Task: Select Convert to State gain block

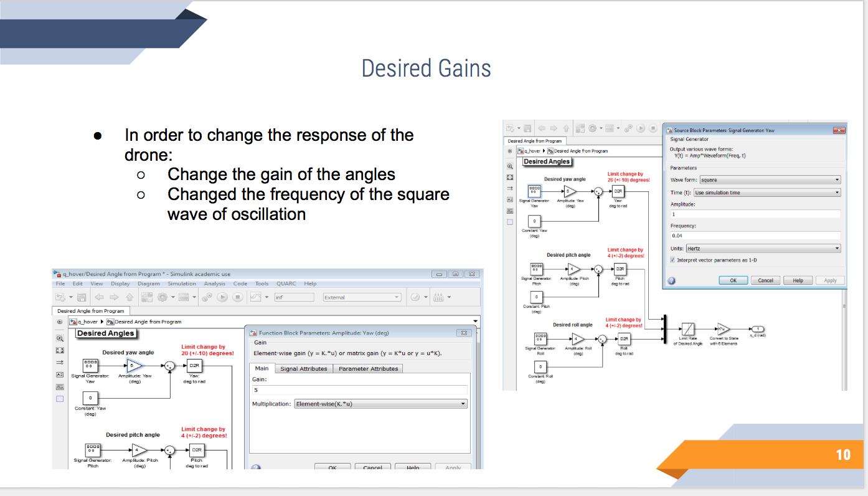Action: 724,329
